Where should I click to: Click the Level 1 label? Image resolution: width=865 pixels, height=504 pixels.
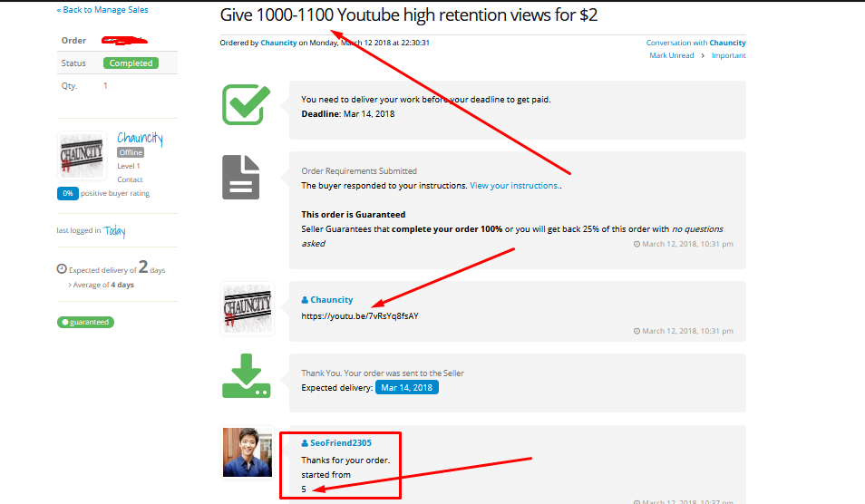coord(129,166)
